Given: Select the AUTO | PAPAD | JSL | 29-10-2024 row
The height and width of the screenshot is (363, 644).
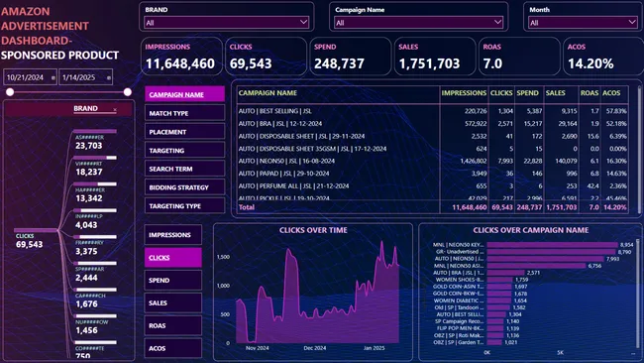Looking at the screenshot, I should [x=433, y=174].
